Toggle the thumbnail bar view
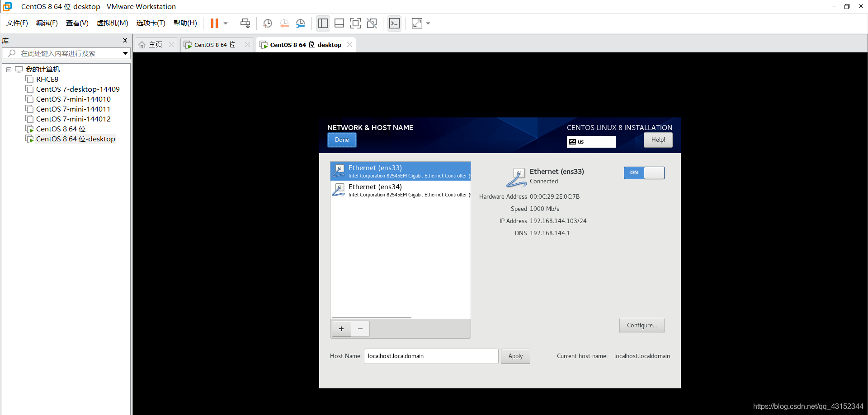868x415 pixels. (339, 23)
